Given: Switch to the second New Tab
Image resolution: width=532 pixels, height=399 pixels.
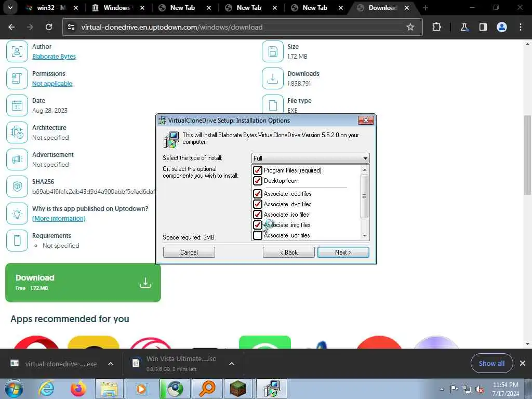Looking at the screenshot, I should [250, 7].
